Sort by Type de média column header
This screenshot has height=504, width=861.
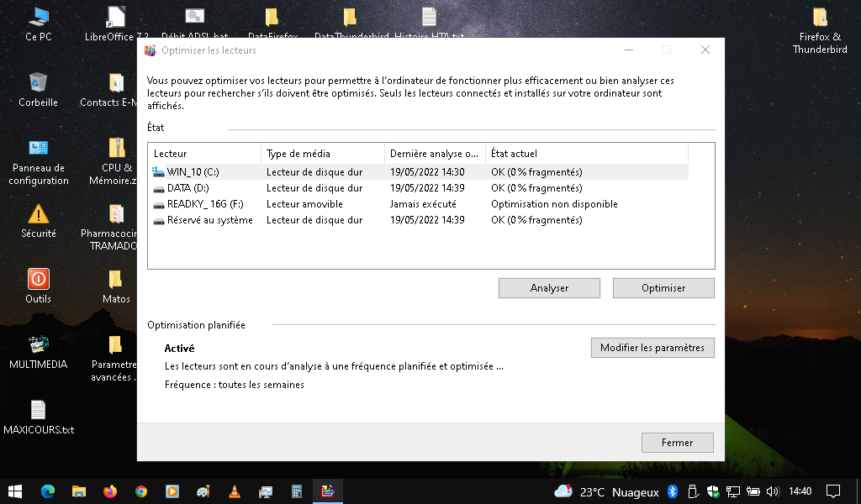(x=323, y=154)
